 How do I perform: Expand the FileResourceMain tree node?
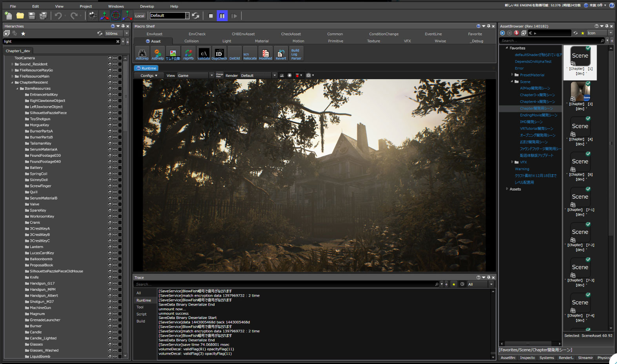(x=13, y=76)
